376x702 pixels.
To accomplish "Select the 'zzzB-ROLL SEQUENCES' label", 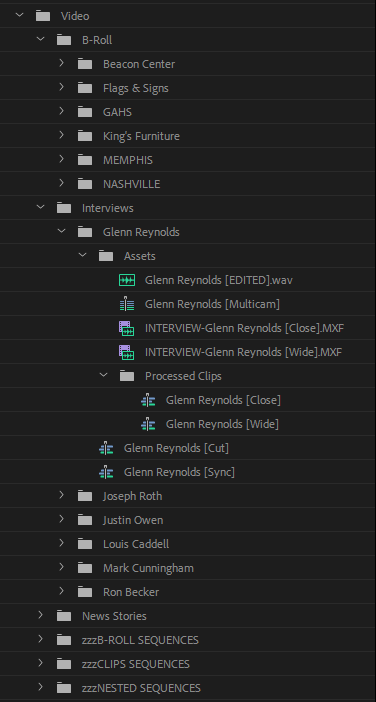I will pos(140,640).
